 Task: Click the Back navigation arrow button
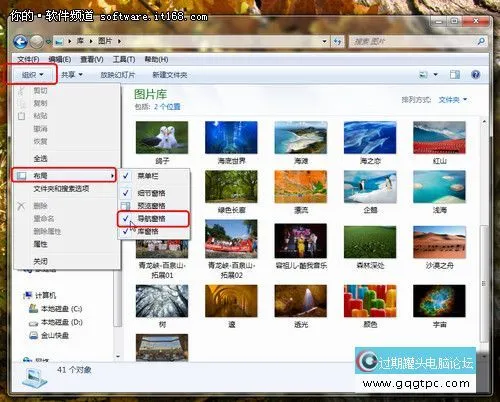click(20, 42)
